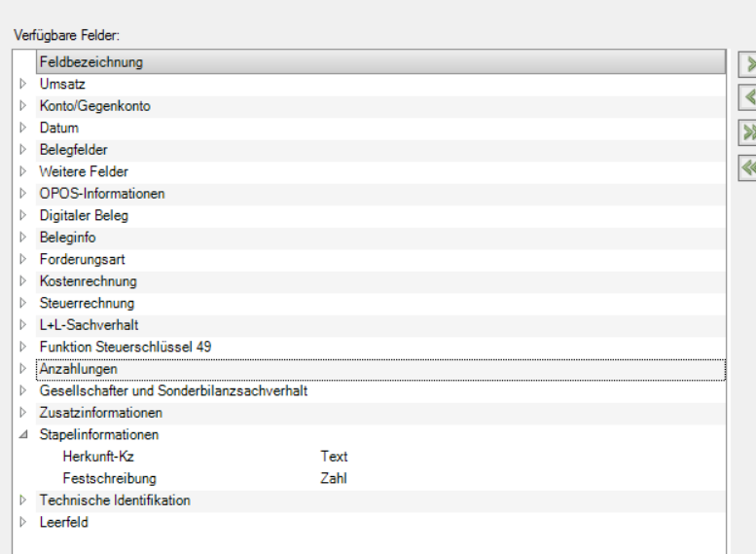This screenshot has width=756, height=554.
Task: Expand the Zusatzinformationen node arrow
Action: [x=22, y=413]
